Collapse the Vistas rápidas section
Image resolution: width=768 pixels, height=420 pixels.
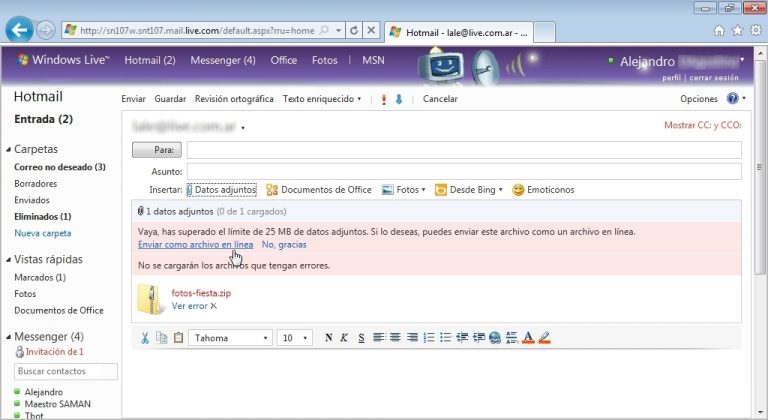click(8, 260)
